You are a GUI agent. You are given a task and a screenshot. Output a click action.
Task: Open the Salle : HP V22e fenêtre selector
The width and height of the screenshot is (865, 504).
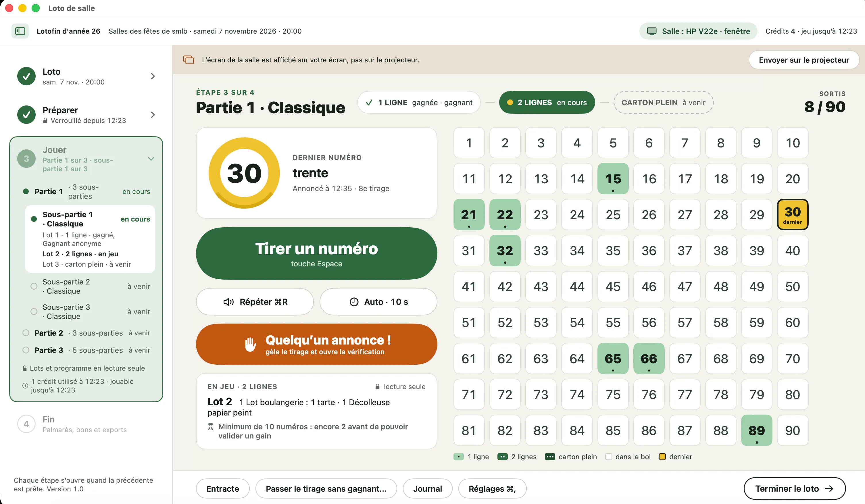698,31
